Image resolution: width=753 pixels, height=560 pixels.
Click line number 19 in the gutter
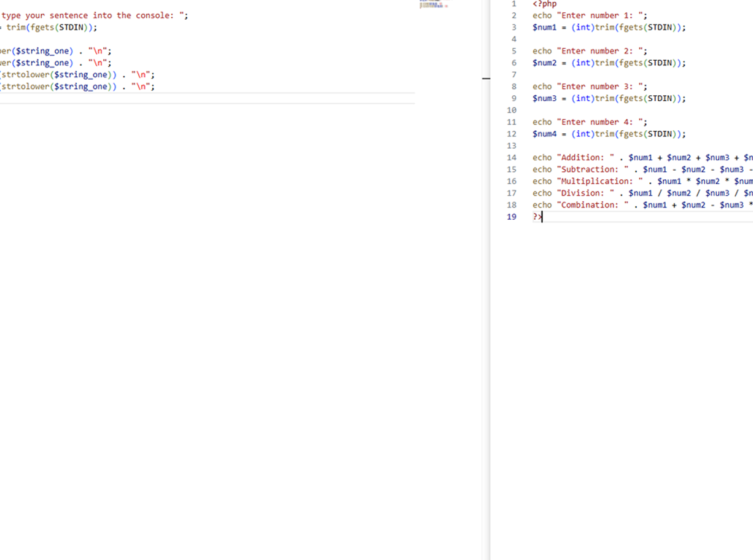(x=512, y=217)
